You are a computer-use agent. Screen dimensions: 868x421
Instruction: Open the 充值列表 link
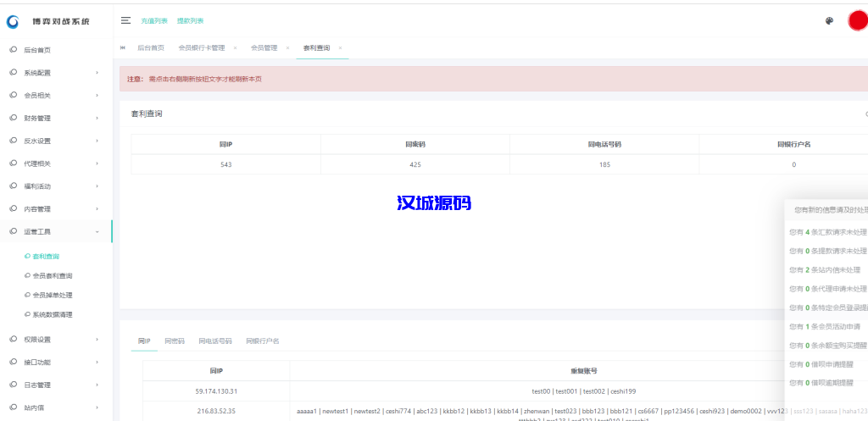154,20
